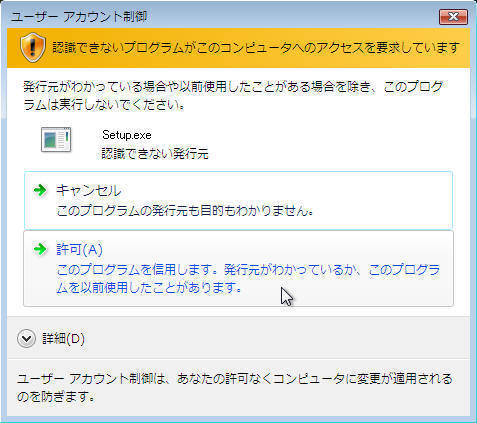Click the green arrow beside キャンセル

(x=40, y=190)
